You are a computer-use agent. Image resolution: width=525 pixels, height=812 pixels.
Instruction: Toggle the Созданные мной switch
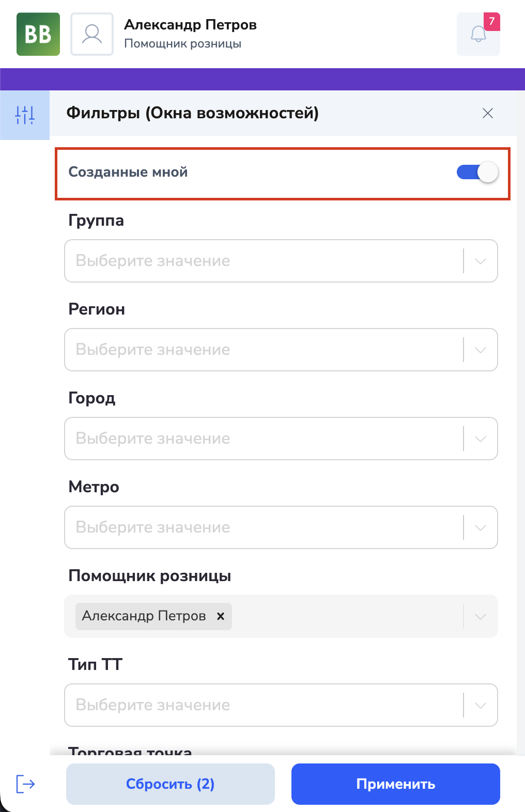tap(477, 172)
